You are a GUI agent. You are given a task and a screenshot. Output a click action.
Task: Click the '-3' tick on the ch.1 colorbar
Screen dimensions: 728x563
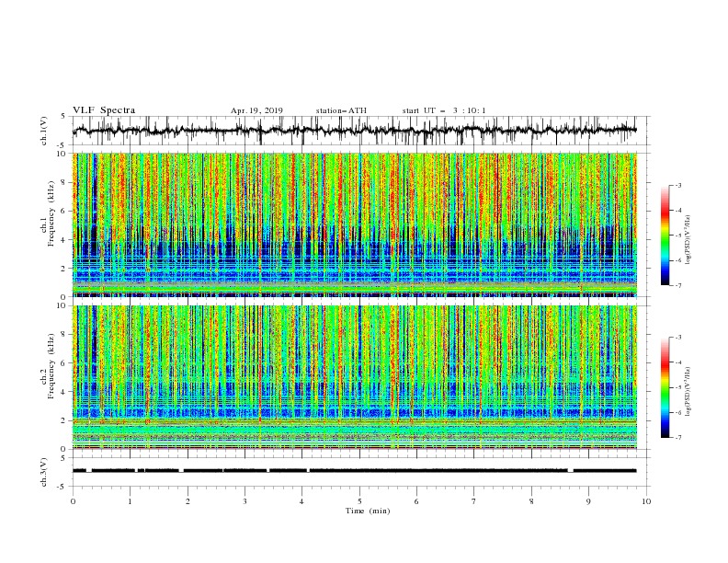point(678,185)
